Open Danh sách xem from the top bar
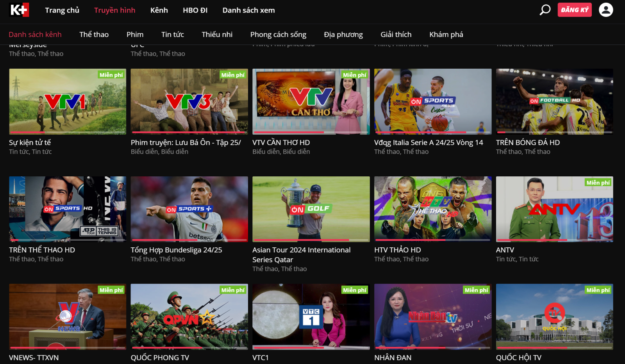The width and height of the screenshot is (625, 364). (248, 11)
